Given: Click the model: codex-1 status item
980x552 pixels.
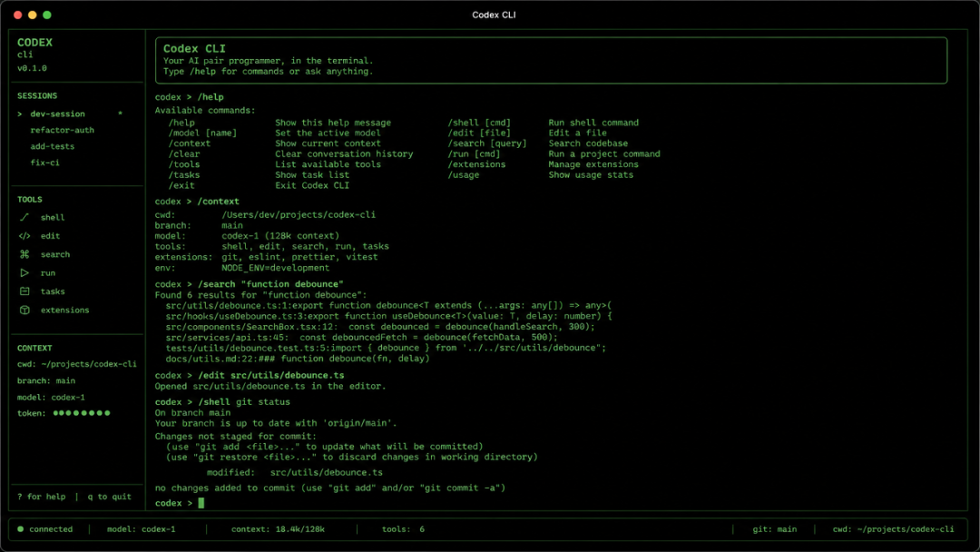Looking at the screenshot, I should coord(141,529).
